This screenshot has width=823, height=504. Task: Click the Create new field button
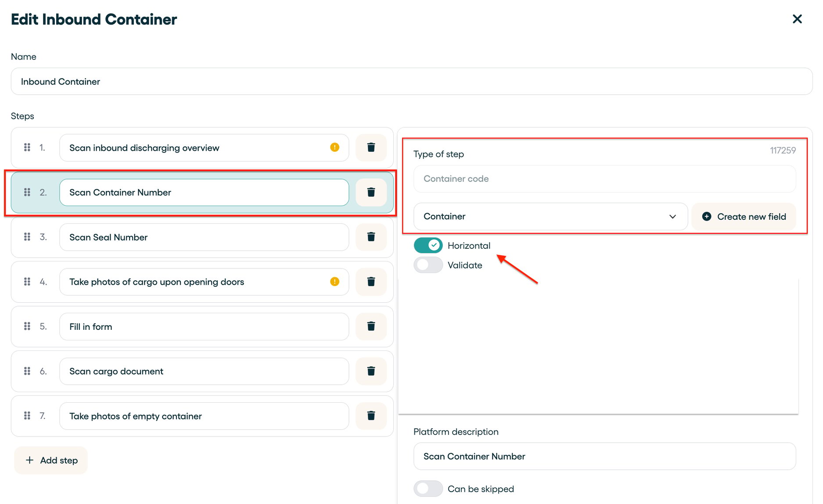tap(744, 216)
